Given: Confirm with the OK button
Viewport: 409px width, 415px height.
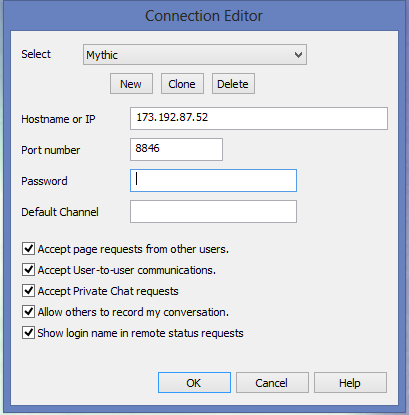Looking at the screenshot, I should coord(194,383).
